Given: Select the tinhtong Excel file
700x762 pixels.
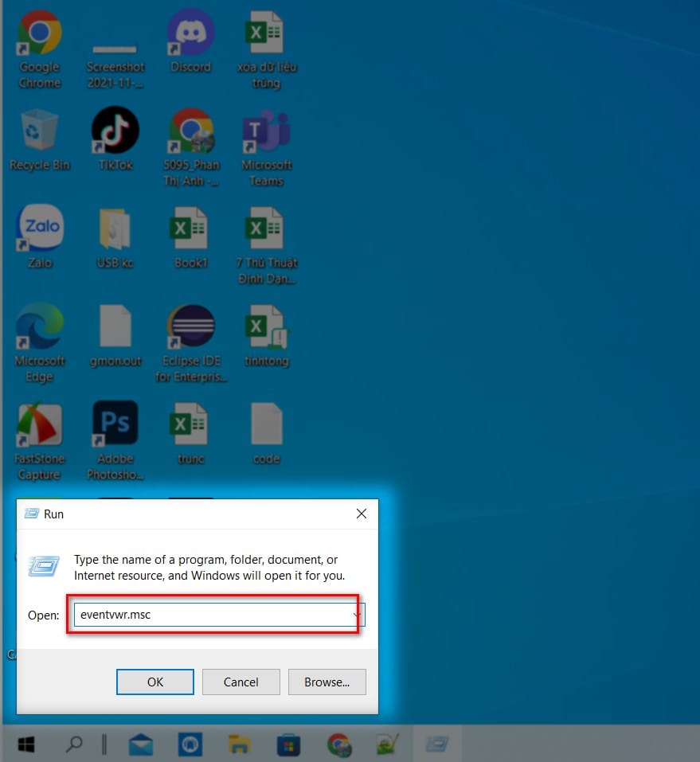Looking at the screenshot, I should coord(267,335).
